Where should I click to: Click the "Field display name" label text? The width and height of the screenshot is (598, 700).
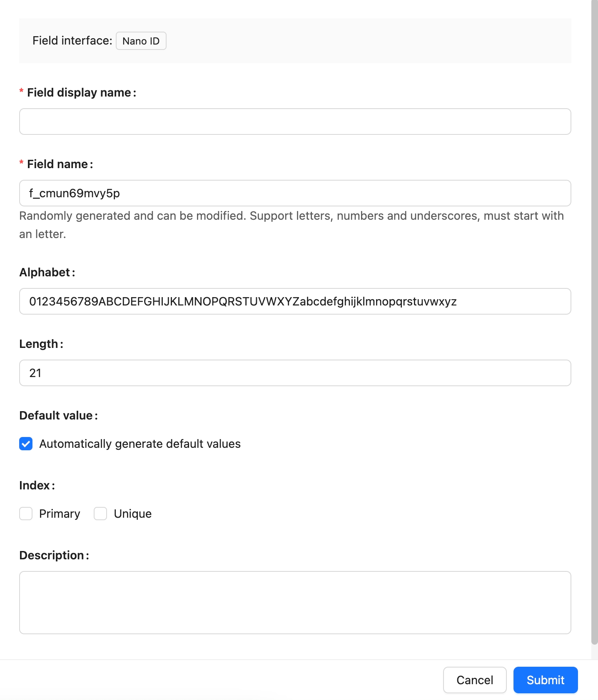click(79, 92)
